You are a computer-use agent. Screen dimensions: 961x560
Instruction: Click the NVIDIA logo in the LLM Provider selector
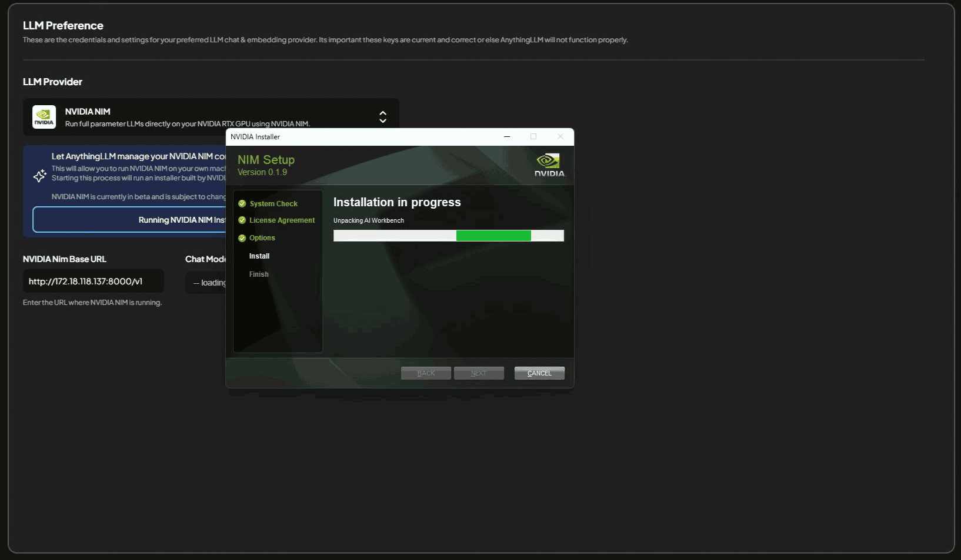44,117
